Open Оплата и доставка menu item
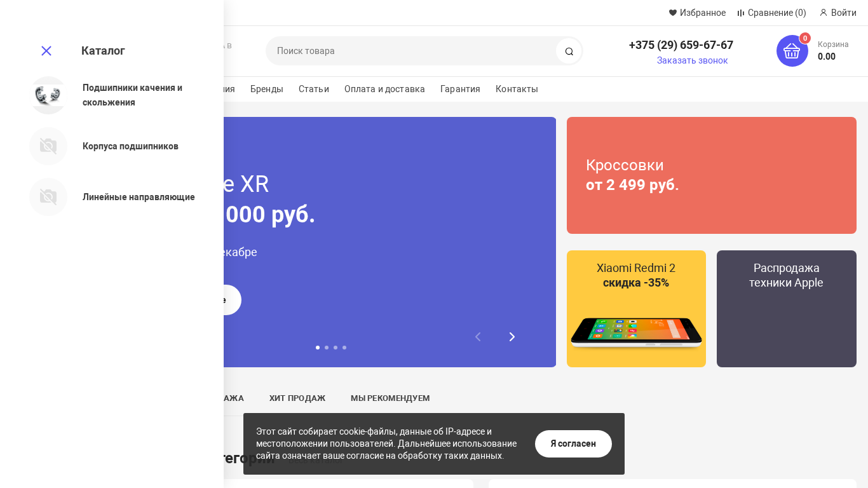The width and height of the screenshot is (868, 488). (x=384, y=89)
